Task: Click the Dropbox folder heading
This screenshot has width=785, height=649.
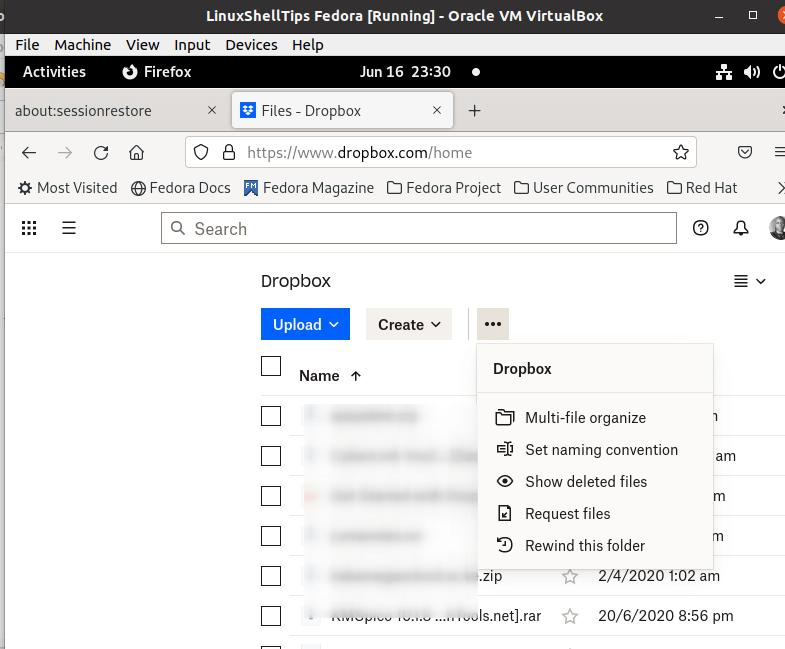Action: [295, 281]
